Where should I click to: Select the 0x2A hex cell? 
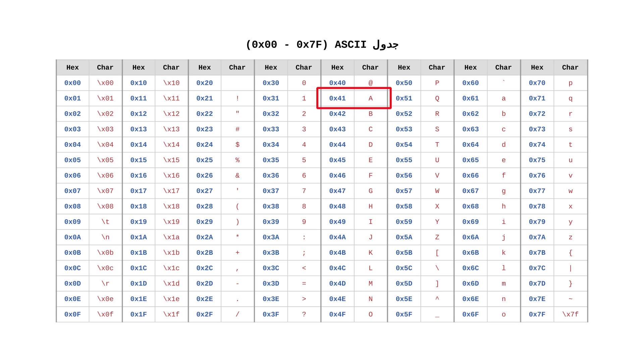point(205,237)
